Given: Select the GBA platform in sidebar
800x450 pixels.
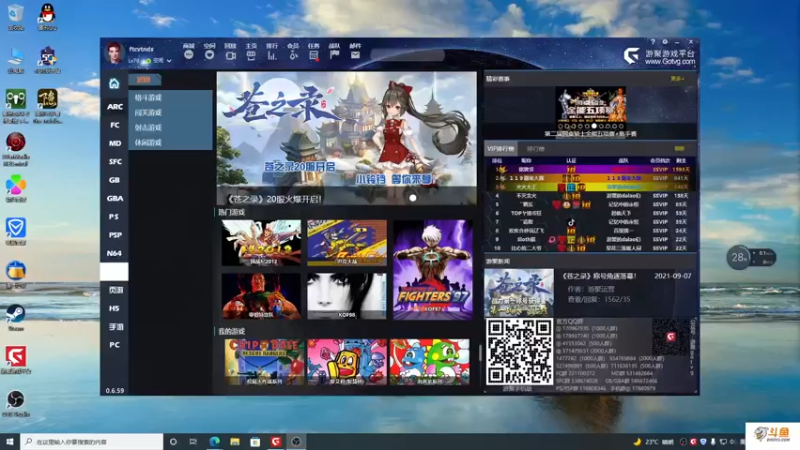Looking at the screenshot, I should (x=115, y=198).
